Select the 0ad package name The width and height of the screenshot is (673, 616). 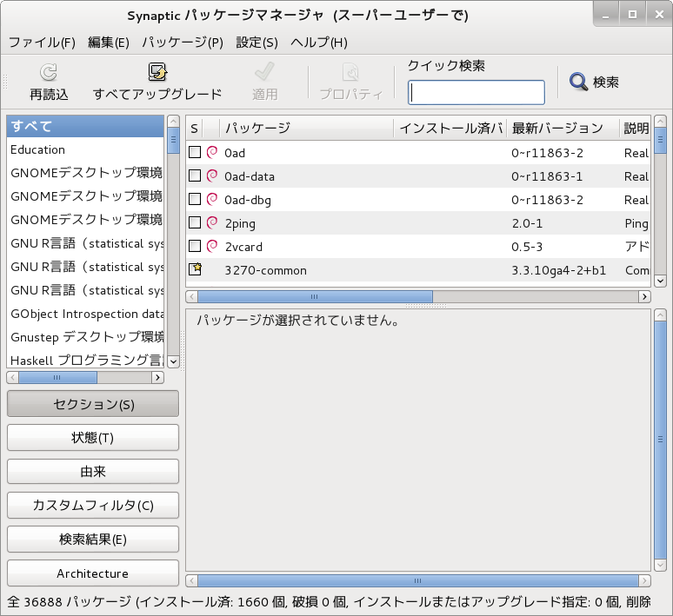point(235,153)
